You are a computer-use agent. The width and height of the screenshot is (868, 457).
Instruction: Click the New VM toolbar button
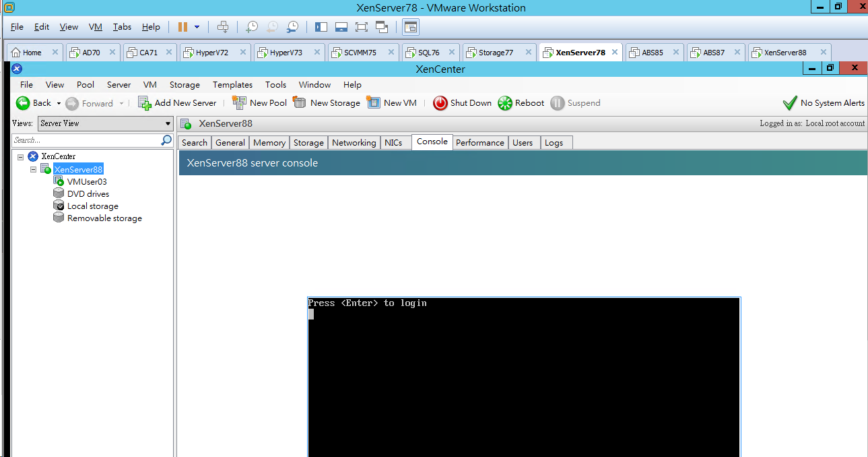click(x=392, y=103)
